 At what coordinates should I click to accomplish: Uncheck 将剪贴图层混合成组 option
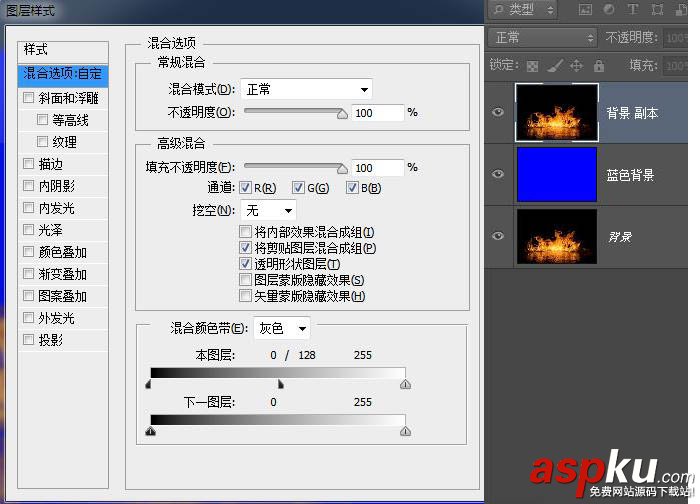click(x=245, y=247)
